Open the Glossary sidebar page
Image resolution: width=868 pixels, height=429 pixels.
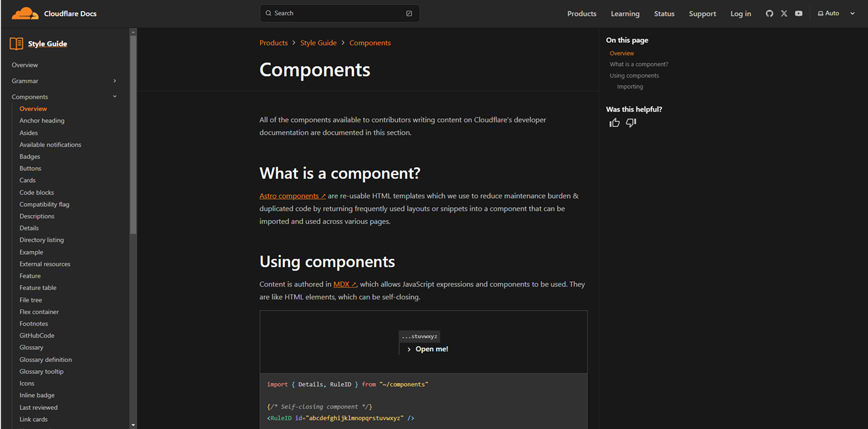(31, 348)
